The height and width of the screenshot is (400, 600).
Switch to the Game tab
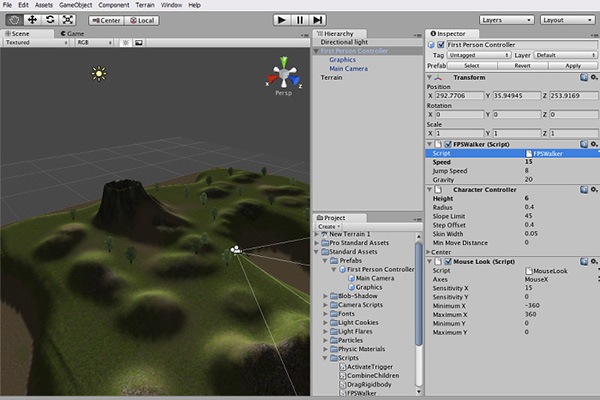click(72, 34)
